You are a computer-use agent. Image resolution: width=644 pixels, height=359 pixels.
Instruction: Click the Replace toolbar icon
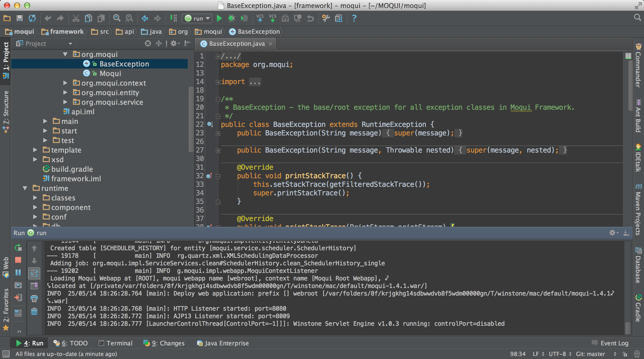click(129, 18)
